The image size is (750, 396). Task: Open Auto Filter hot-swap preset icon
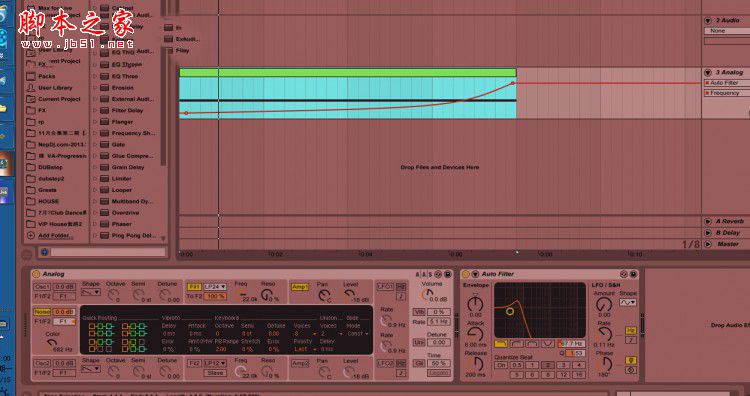pyautogui.click(x=623, y=274)
